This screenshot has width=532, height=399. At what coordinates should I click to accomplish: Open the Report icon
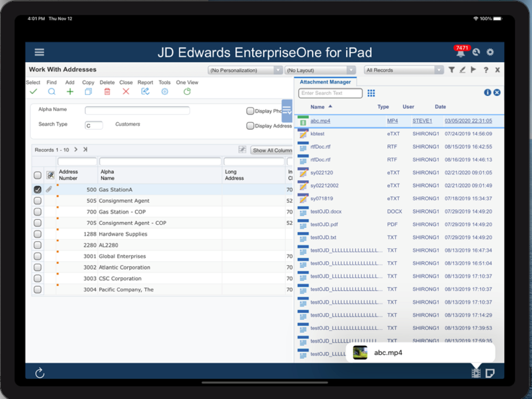[x=145, y=92]
